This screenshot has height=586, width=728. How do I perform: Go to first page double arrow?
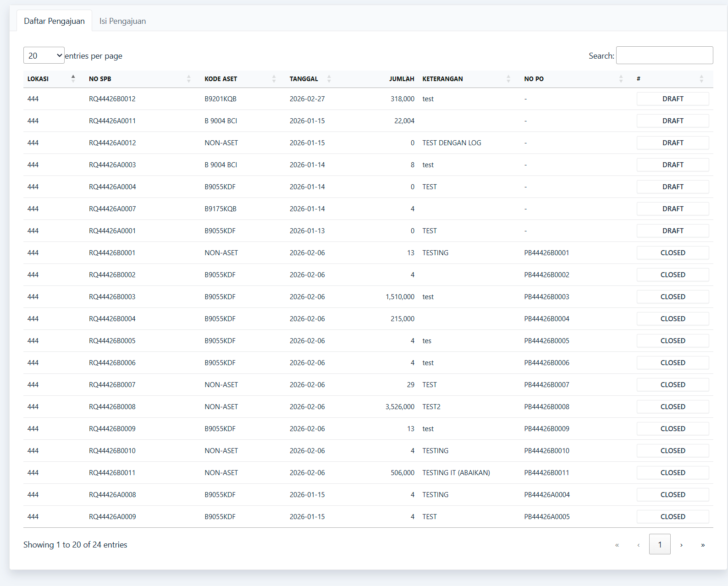617,545
